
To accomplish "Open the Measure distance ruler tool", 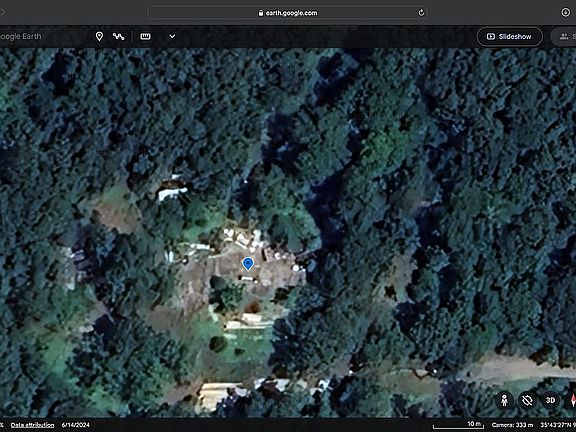I will click(x=145, y=36).
